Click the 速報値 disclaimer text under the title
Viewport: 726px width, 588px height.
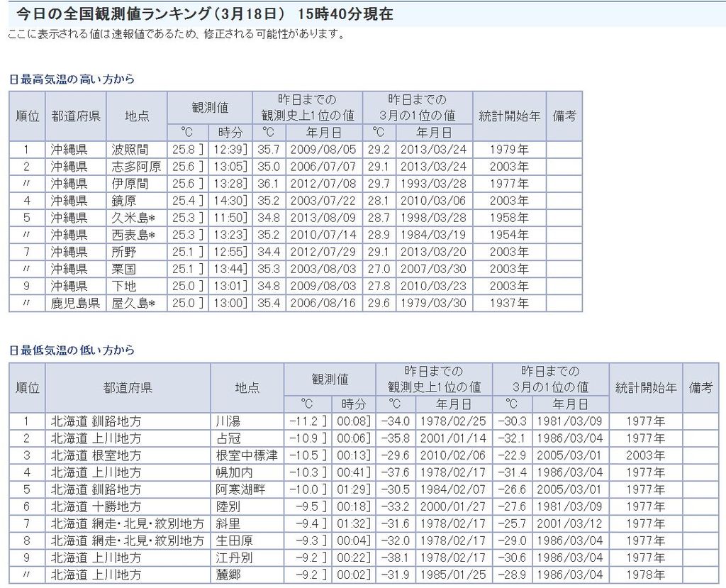coord(176,34)
